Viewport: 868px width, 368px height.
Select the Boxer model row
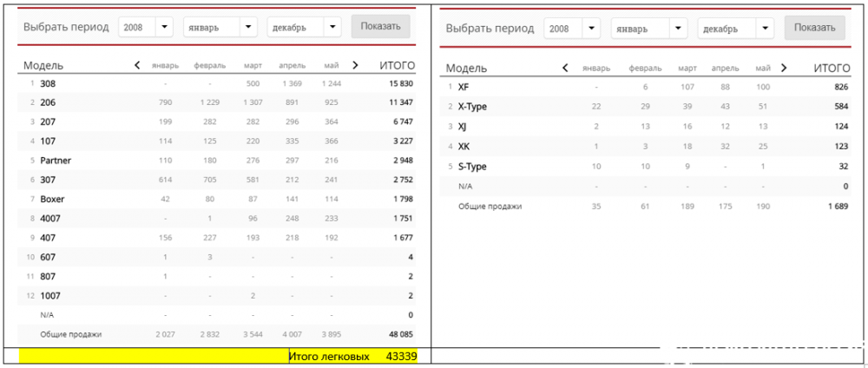pos(52,199)
